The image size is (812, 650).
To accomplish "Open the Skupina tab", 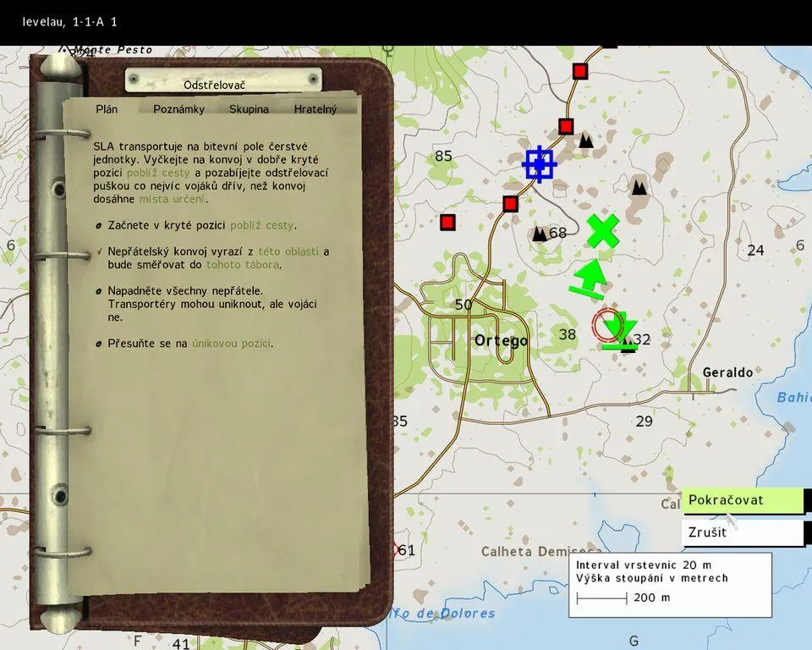I will (x=249, y=109).
